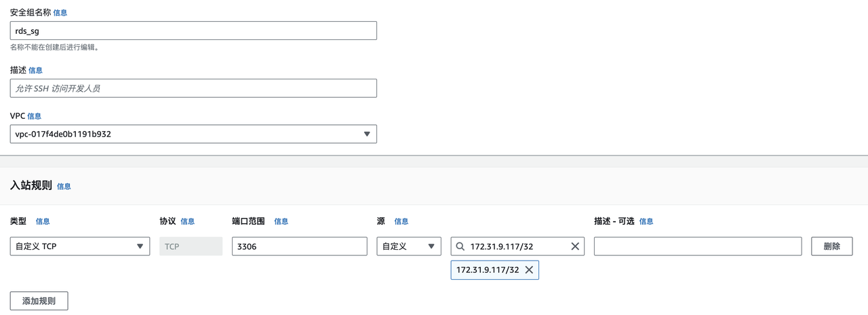The height and width of the screenshot is (315, 868).
Task: Remove the 172.31.9.117/32 tag chip
Action: [529, 270]
